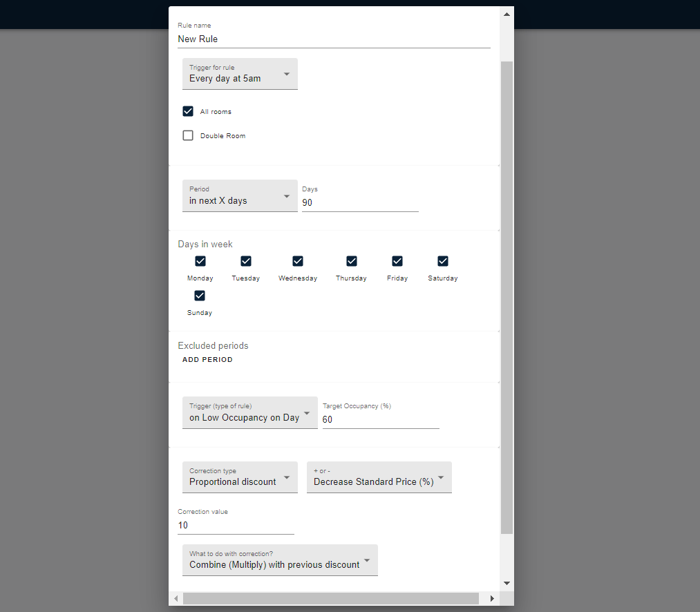700x612 pixels.
Task: Expand the "What to do with correction?" dropdown
Action: click(280, 560)
